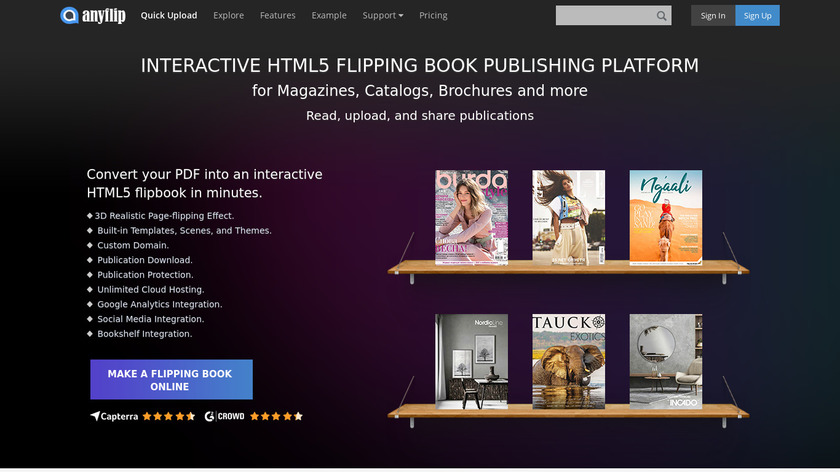Click the 'Google Analytics Integration.' text
This screenshot has height=472, width=840.
point(160,304)
